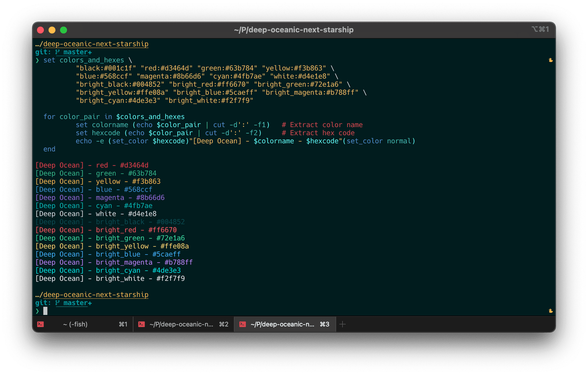Click the "white:#d4e1e8" string
The width and height of the screenshot is (588, 375).
[x=300, y=76]
